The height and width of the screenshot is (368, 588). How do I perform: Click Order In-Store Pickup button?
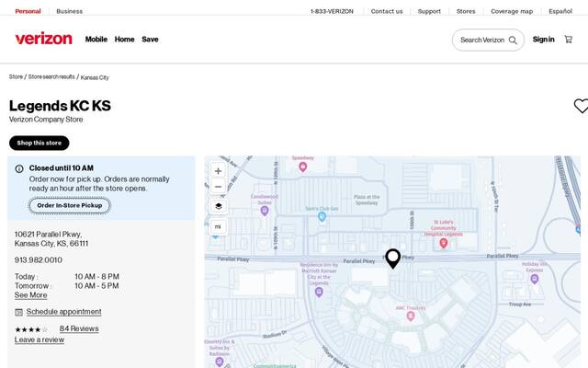tap(70, 205)
